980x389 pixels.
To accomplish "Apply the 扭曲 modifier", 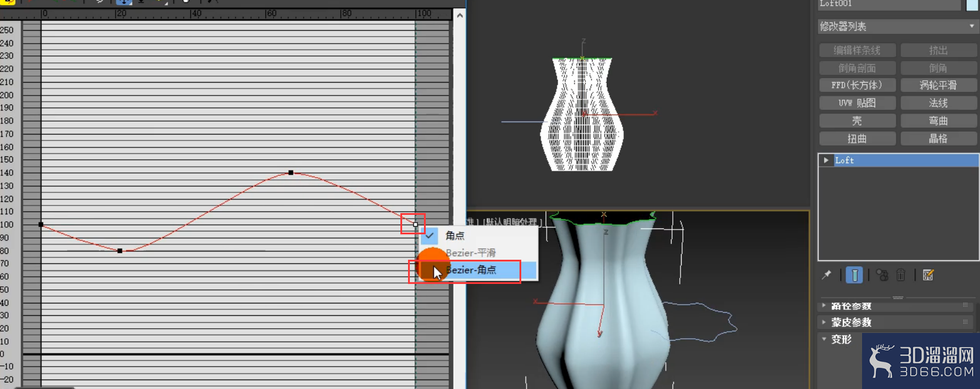I will 857,139.
